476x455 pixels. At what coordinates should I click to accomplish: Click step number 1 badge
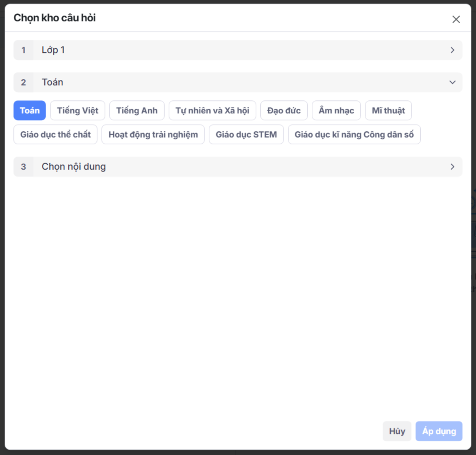click(x=24, y=50)
